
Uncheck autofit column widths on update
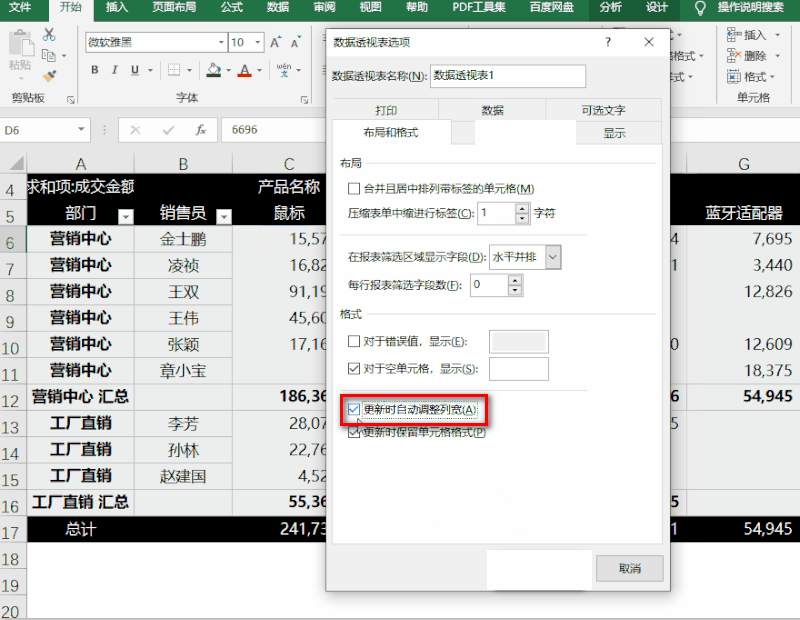click(x=354, y=409)
